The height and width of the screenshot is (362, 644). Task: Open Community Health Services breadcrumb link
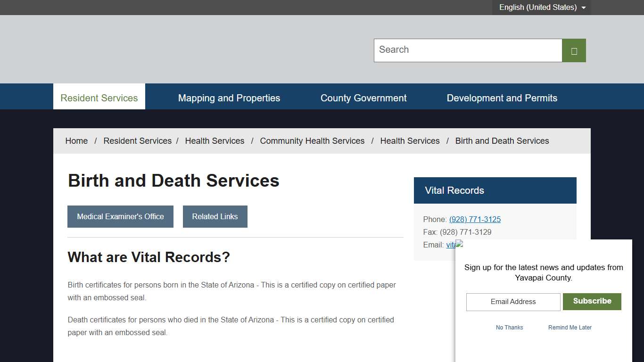[312, 140]
